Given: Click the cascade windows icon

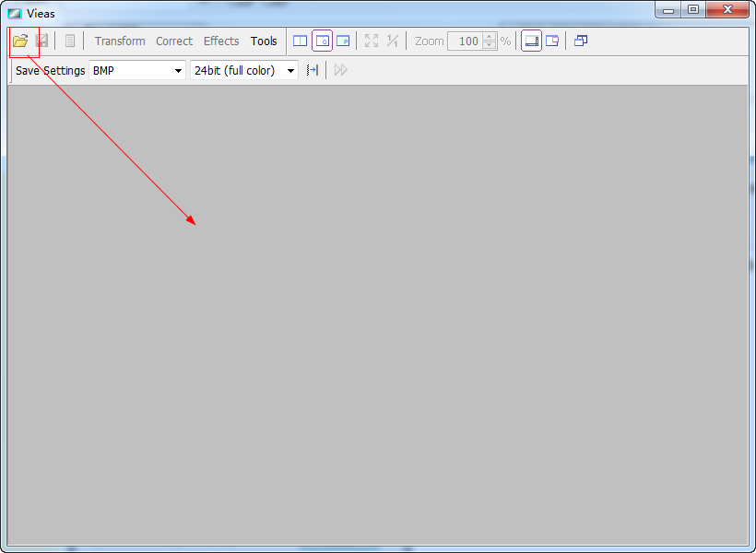Looking at the screenshot, I should coord(581,41).
